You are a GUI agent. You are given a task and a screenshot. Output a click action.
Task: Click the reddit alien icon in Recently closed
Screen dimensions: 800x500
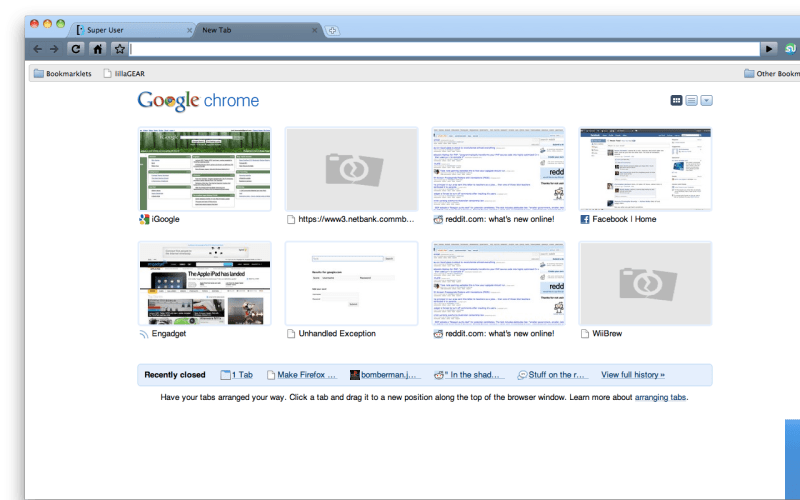coord(438,375)
